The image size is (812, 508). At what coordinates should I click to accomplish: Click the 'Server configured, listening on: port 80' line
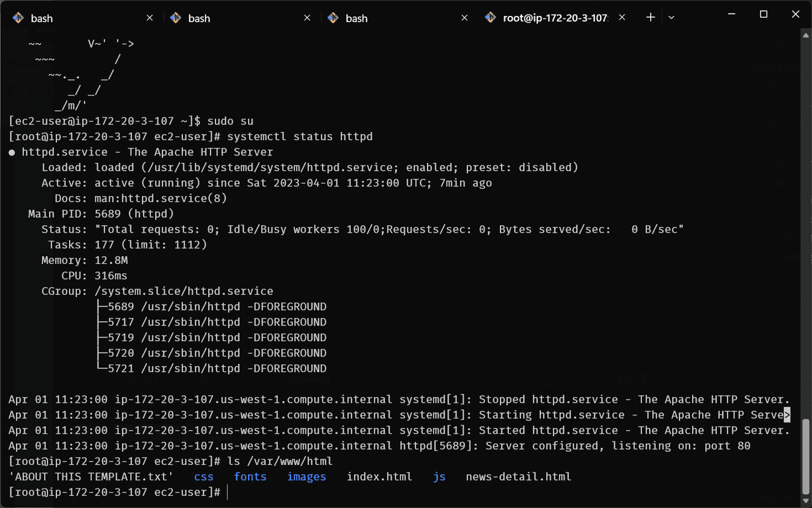click(x=379, y=446)
